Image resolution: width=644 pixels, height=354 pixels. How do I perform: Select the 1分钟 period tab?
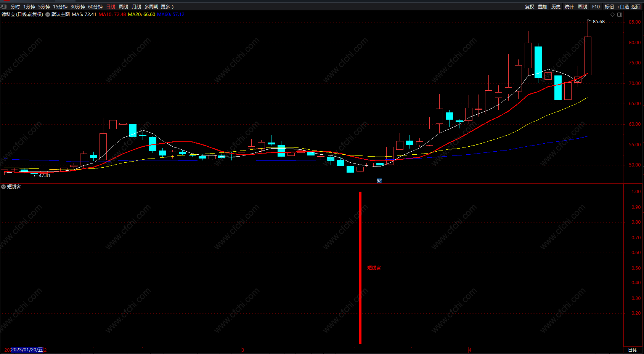pos(29,7)
